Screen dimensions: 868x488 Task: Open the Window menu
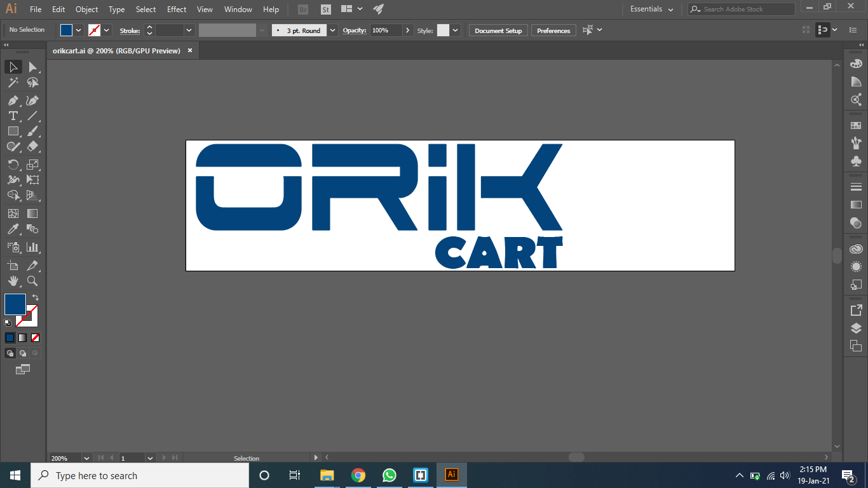pos(238,10)
